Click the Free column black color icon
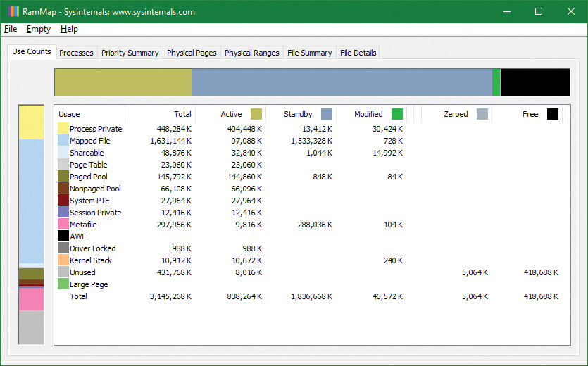The height and width of the screenshot is (366, 588). coord(553,114)
